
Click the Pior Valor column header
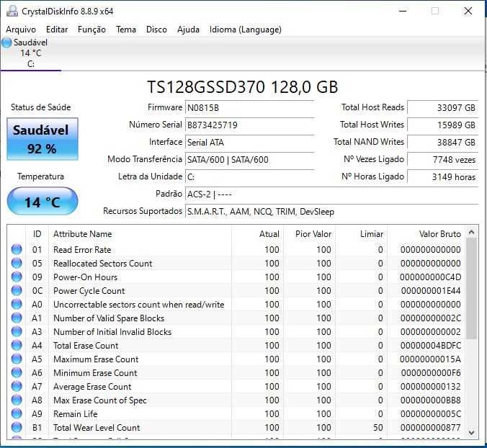pos(309,234)
